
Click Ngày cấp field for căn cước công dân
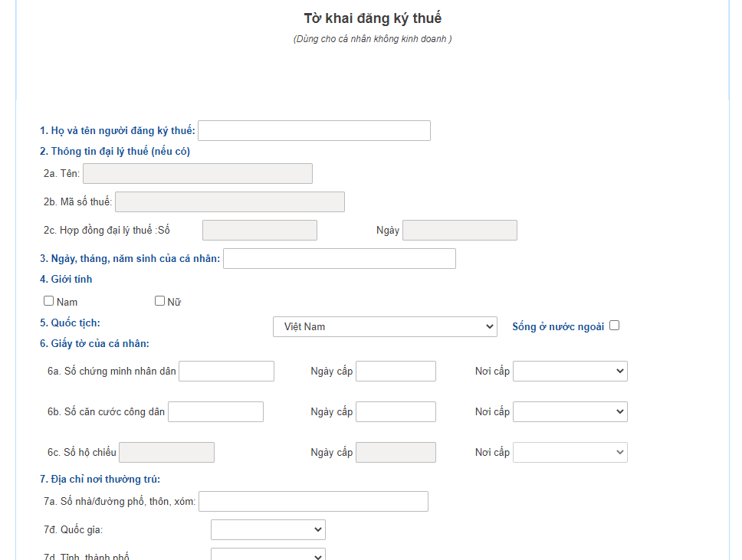tap(396, 411)
